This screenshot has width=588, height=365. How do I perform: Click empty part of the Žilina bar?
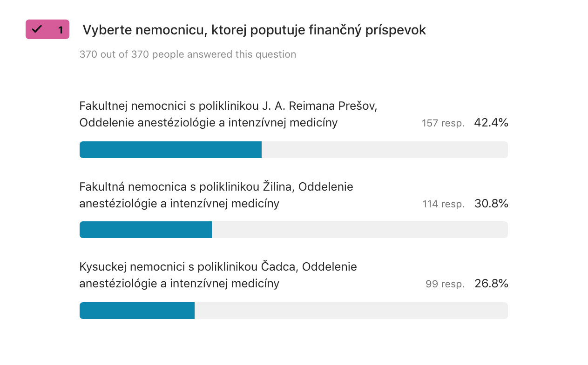point(360,230)
